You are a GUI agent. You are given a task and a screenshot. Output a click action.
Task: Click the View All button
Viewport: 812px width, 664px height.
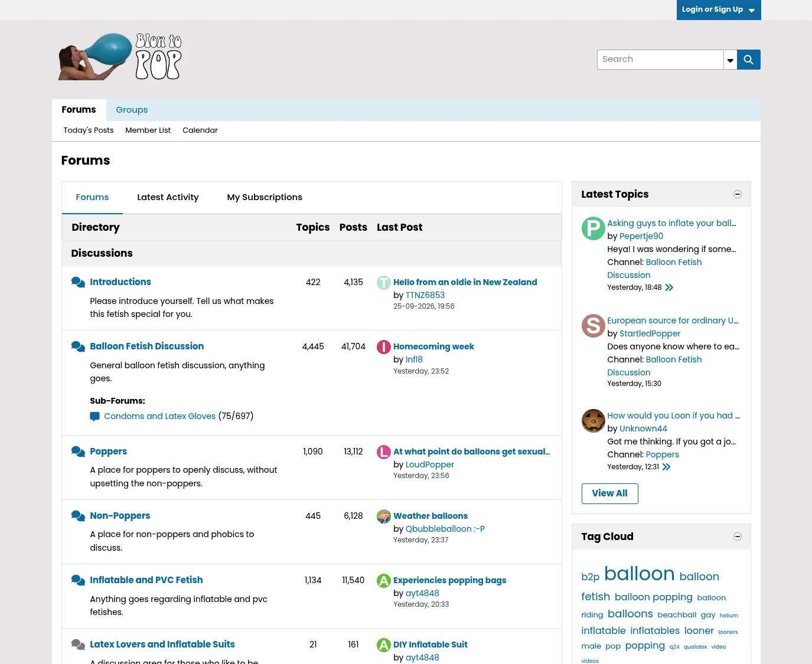pyautogui.click(x=610, y=493)
